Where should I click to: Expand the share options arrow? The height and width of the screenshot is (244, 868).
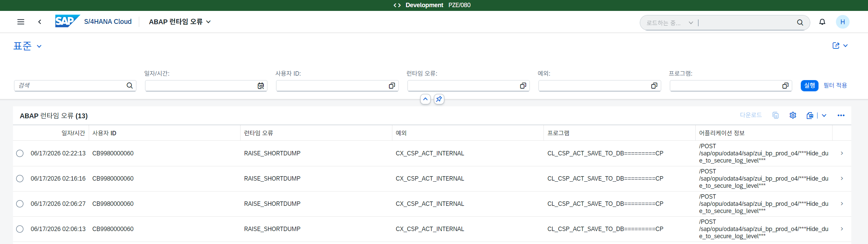[845, 46]
